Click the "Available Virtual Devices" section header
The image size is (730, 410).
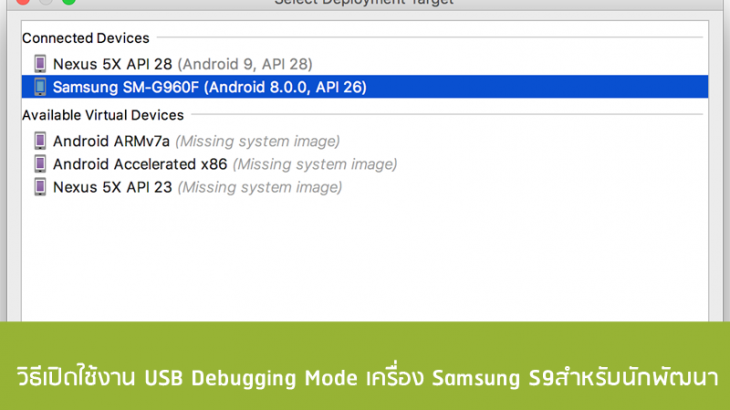[x=103, y=115]
